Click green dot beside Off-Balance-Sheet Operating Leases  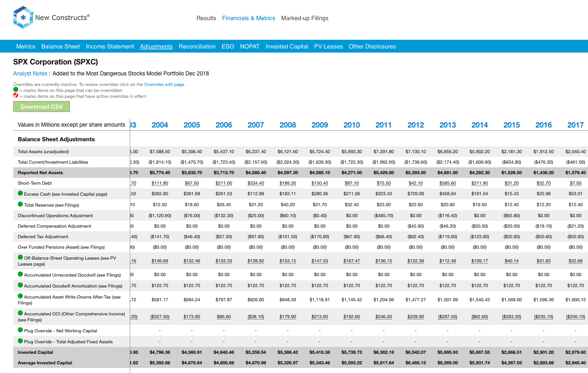point(21,257)
